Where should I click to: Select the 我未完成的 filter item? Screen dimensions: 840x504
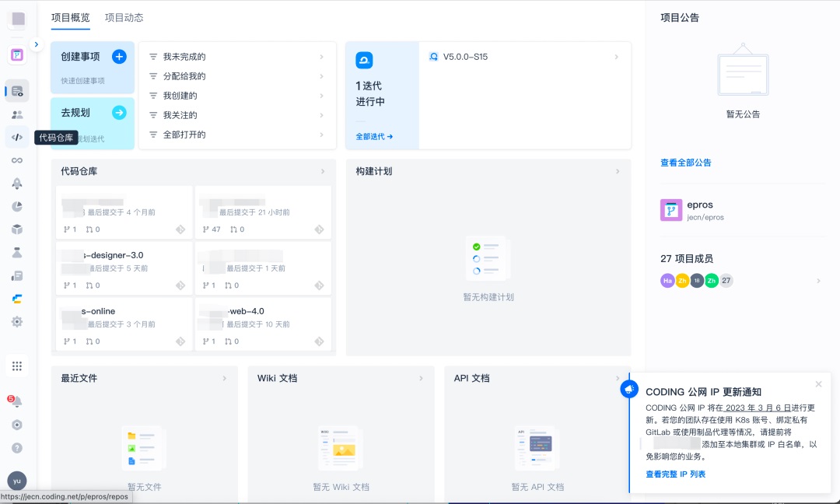237,57
